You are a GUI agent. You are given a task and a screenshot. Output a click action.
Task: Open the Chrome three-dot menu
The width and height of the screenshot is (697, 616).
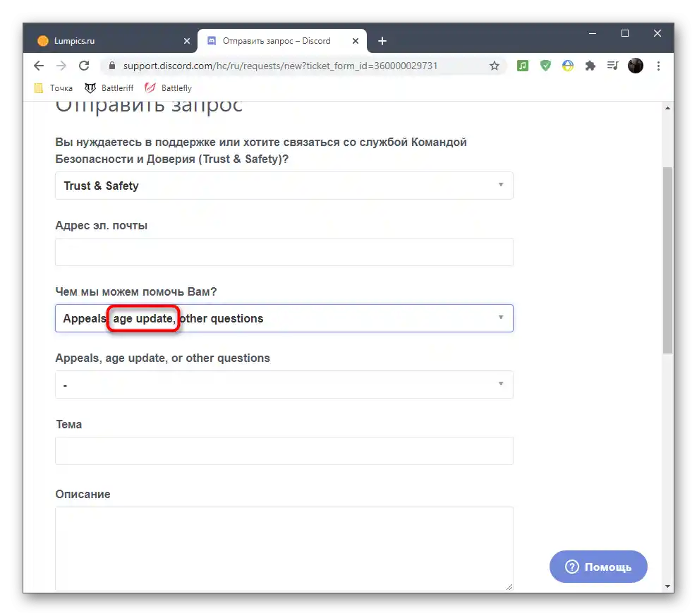click(x=658, y=66)
